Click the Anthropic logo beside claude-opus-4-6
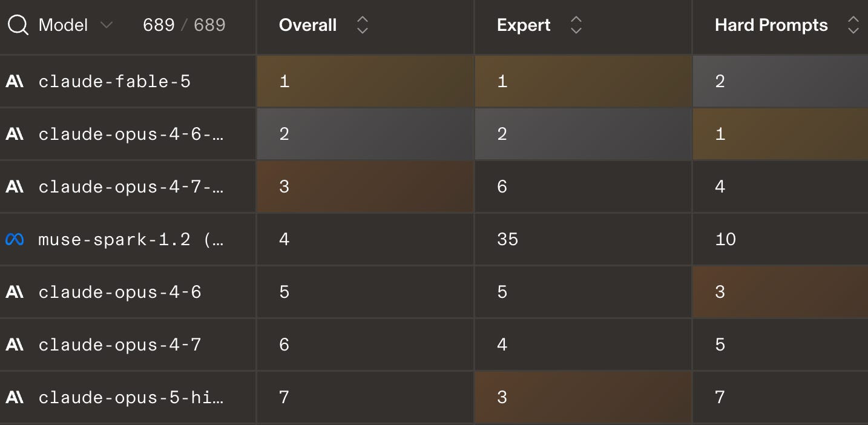Image resolution: width=868 pixels, height=425 pixels. (x=15, y=292)
